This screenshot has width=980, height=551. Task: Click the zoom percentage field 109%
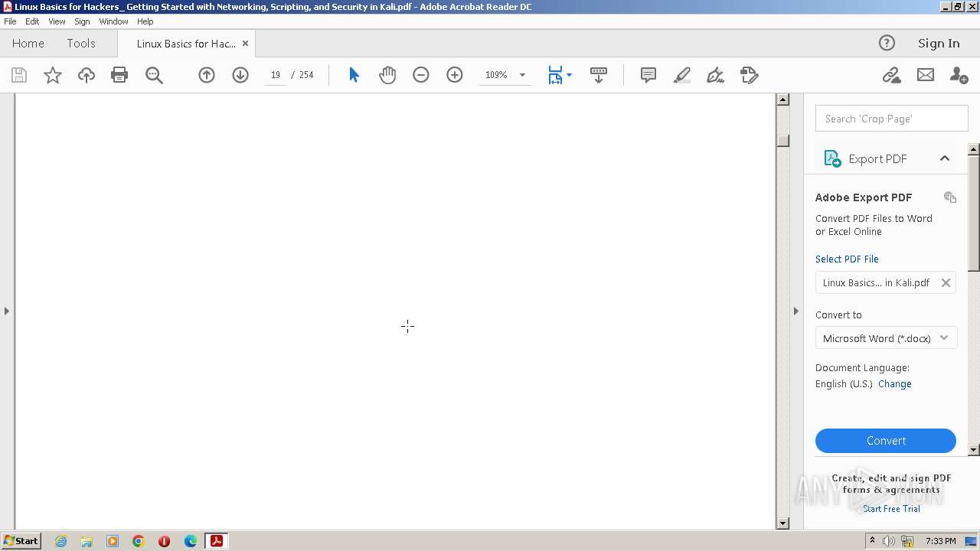click(x=496, y=75)
